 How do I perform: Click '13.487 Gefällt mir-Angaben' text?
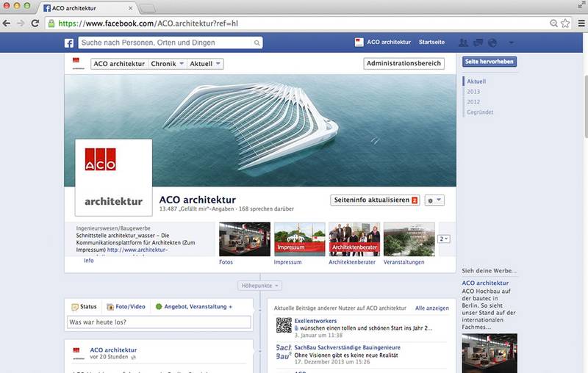(x=196, y=209)
